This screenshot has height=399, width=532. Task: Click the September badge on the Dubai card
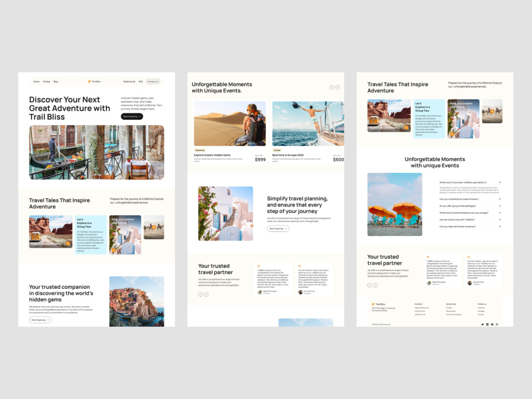click(200, 150)
